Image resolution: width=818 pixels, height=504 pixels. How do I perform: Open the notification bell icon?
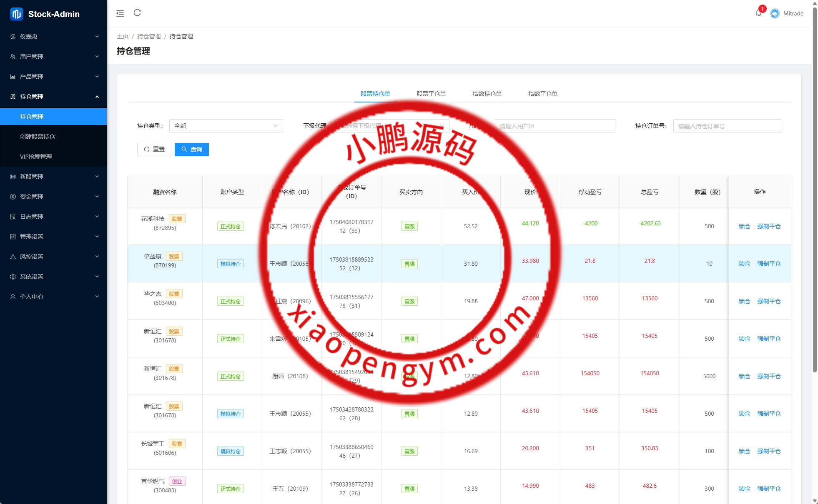click(758, 13)
